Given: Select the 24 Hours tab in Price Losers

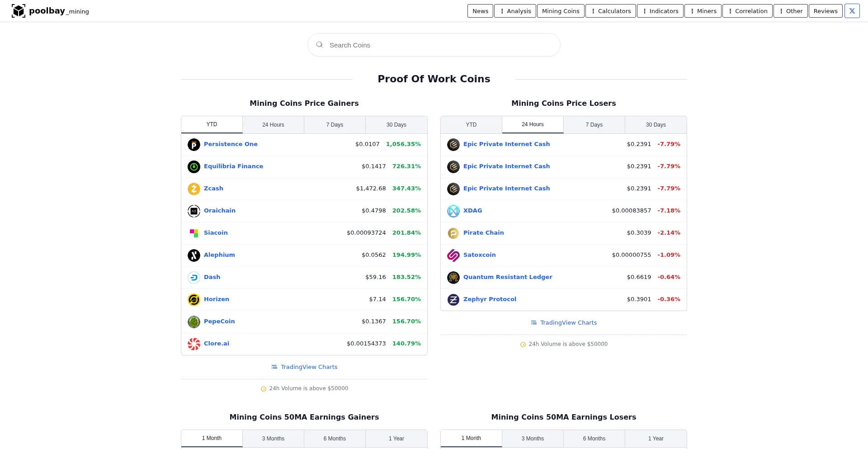Looking at the screenshot, I should 533,125.
